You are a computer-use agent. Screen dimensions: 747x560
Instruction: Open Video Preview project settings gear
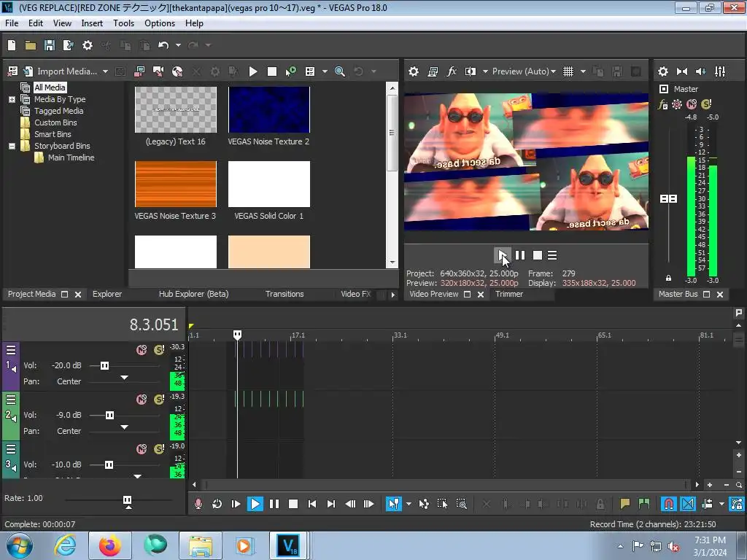click(x=414, y=71)
